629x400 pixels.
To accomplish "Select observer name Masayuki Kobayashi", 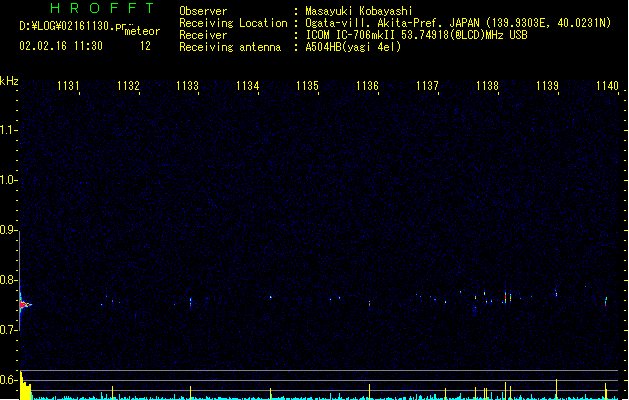I will [359, 11].
